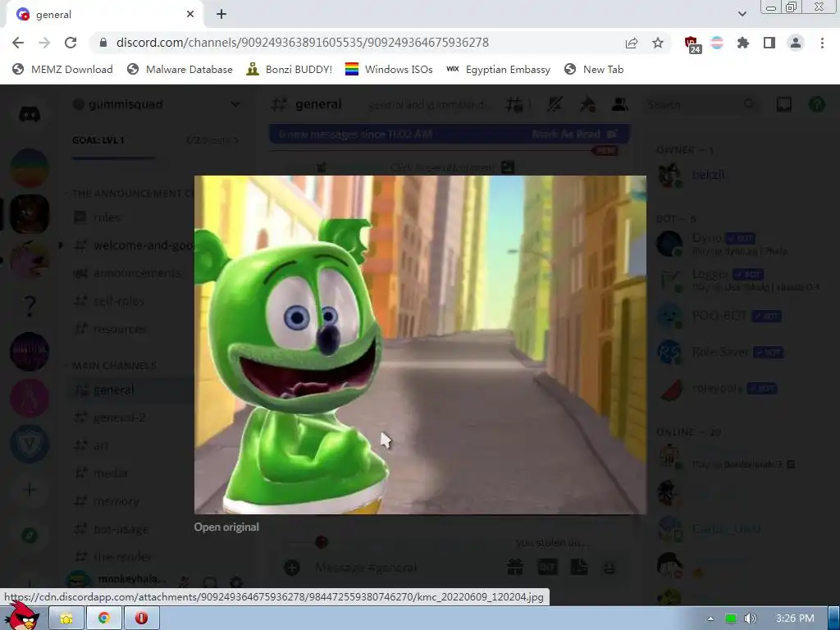Open the Discord help icon

[x=816, y=104]
